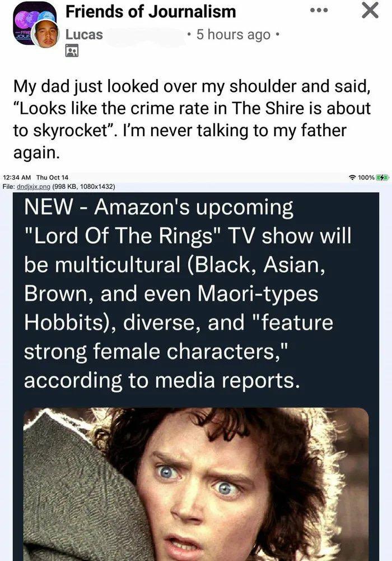Close the post with the X button

click(370, 11)
